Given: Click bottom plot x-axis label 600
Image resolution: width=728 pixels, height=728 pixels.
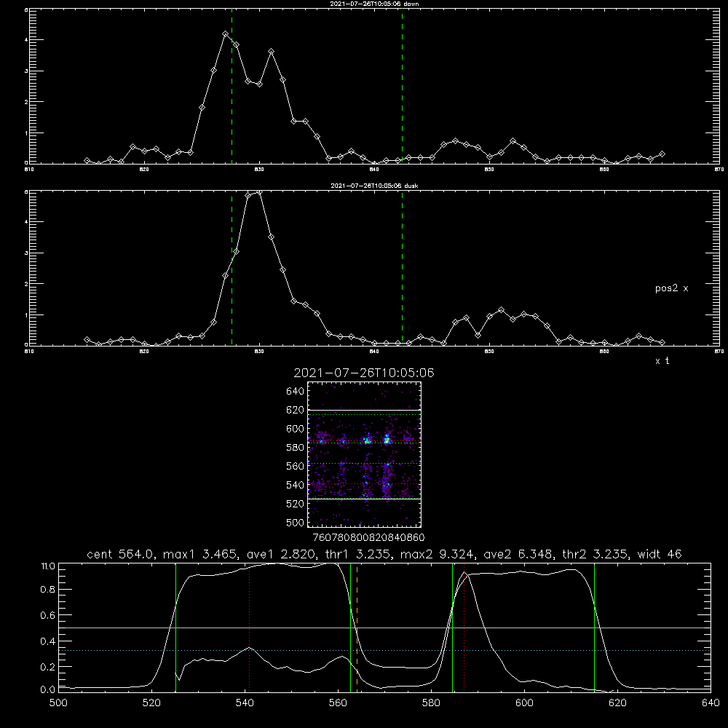Looking at the screenshot, I should (x=524, y=703).
